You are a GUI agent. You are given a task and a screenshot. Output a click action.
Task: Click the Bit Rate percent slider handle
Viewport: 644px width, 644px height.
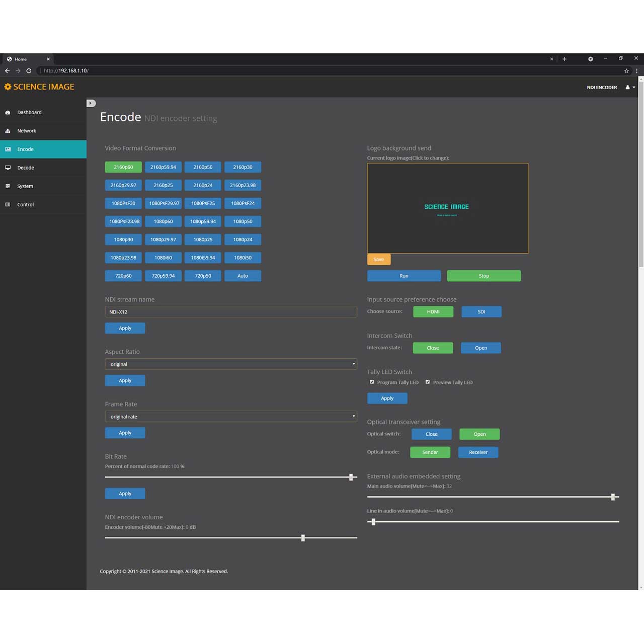[351, 477]
